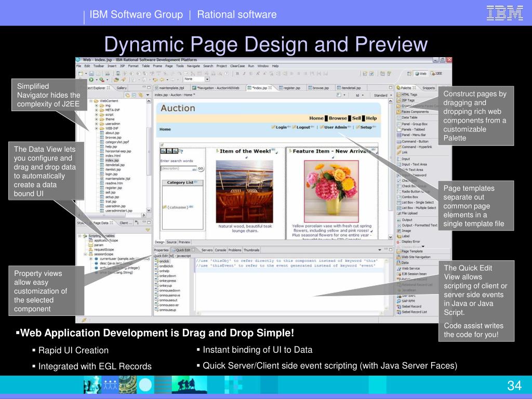Click the green Run button in toolbar
The image size is (532, 399).
pos(91,79)
